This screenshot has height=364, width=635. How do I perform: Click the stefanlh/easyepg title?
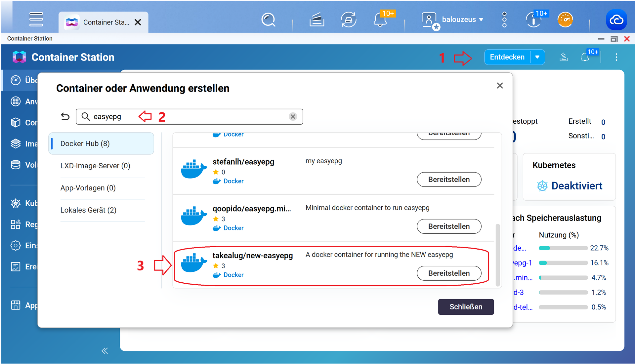243,162
